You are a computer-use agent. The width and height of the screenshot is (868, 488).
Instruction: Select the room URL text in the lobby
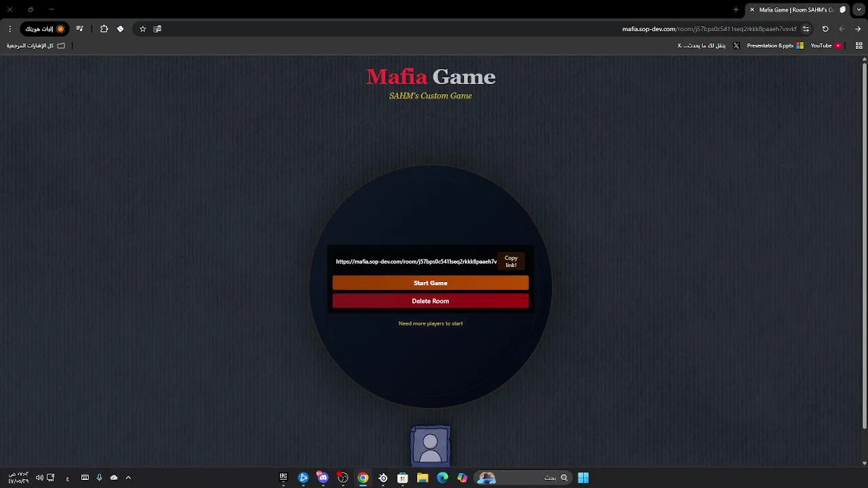point(416,262)
